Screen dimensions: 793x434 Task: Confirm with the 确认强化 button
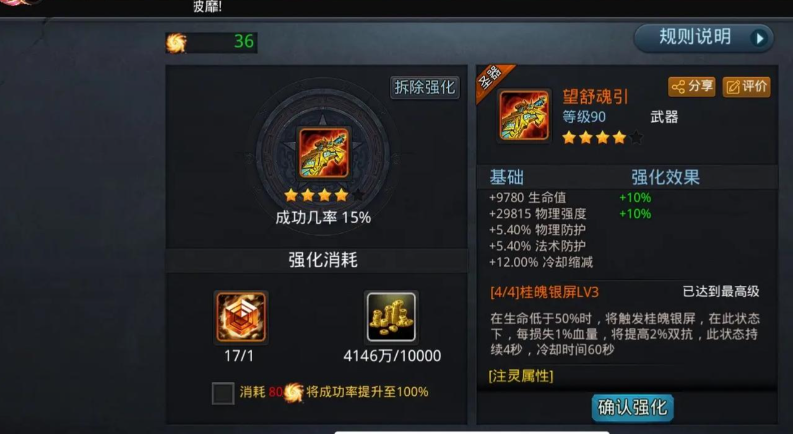click(x=632, y=408)
